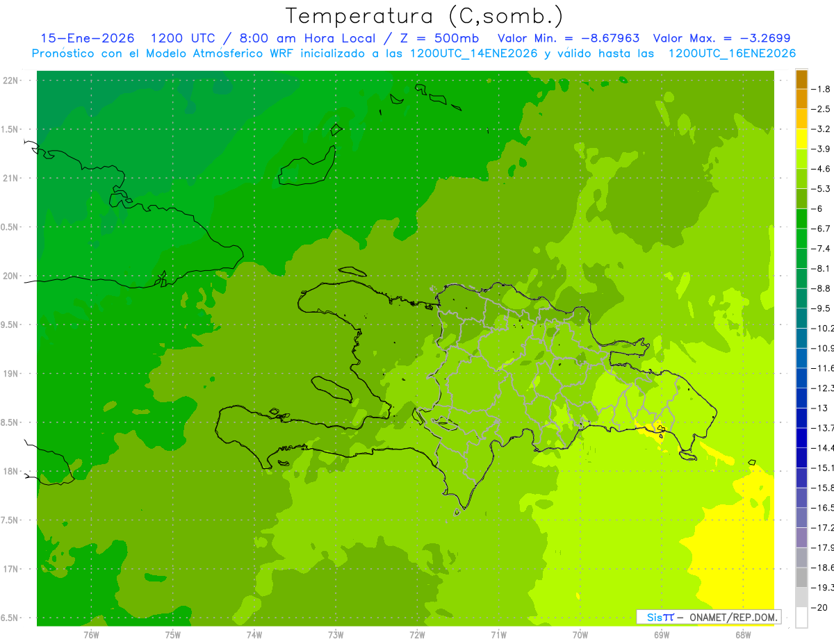Click the 69W longitude axis label
Image resolution: width=834 pixels, height=644 pixels.
pos(662,634)
